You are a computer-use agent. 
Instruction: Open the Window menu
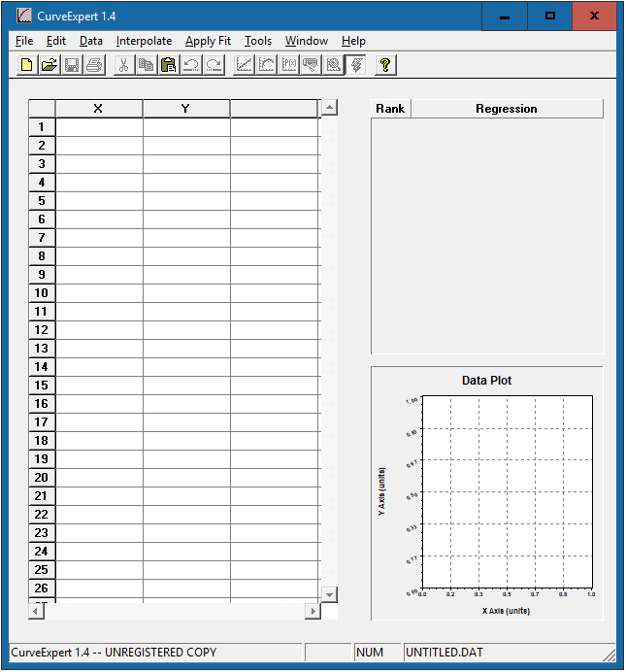(x=307, y=41)
